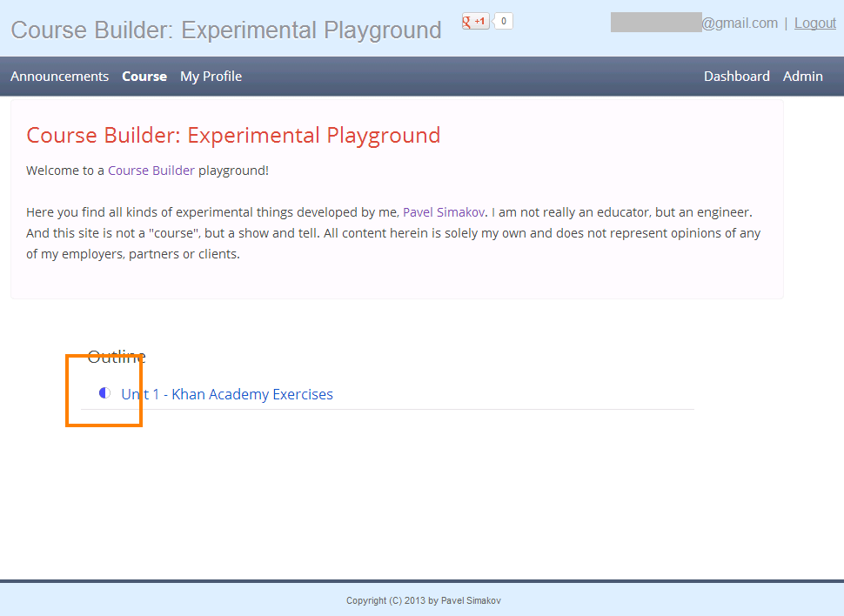Click the @gmail.com account address
The height and width of the screenshot is (616, 844).
(740, 23)
